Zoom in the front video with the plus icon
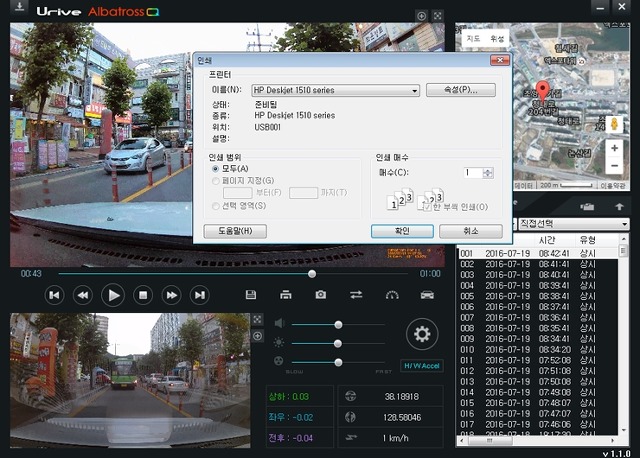This screenshot has height=458, width=640. coord(422,16)
